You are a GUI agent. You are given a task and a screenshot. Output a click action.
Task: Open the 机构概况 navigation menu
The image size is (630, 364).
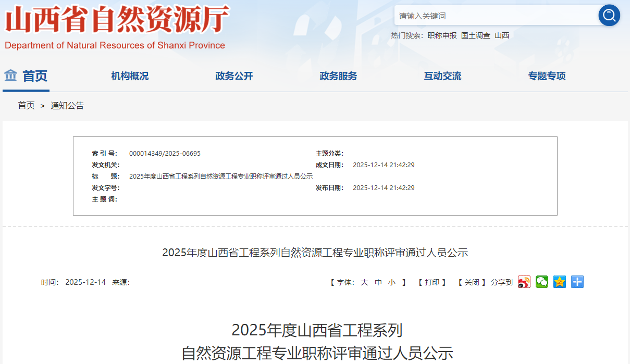tap(130, 76)
